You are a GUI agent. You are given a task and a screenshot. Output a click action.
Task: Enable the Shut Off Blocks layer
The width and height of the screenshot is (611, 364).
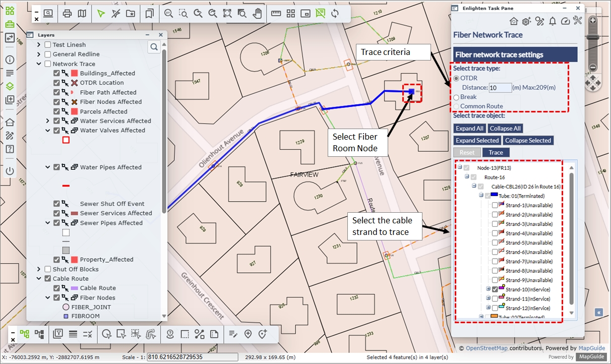tap(47, 269)
